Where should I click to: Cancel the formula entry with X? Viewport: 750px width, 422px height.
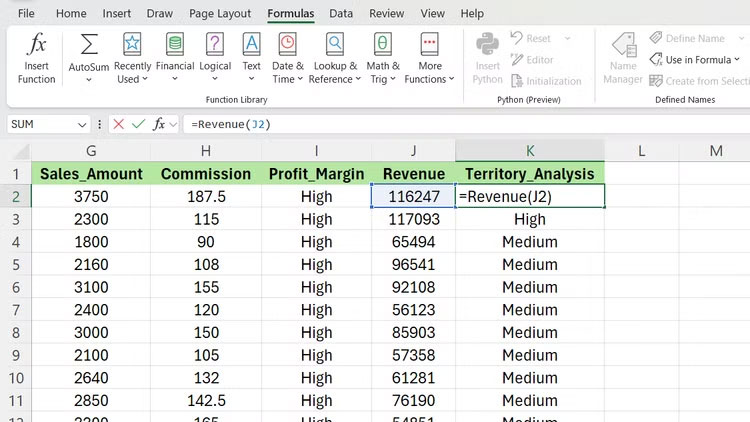[119, 124]
